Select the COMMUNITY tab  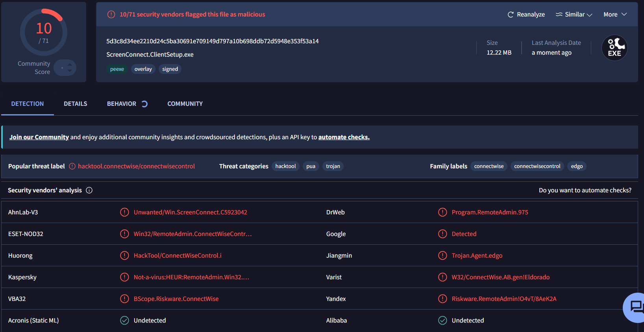[185, 104]
